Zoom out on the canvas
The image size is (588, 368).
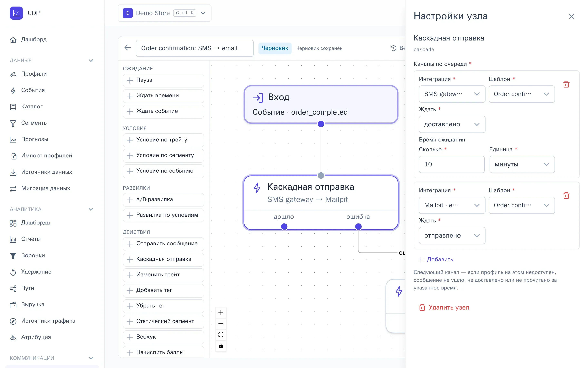click(221, 324)
